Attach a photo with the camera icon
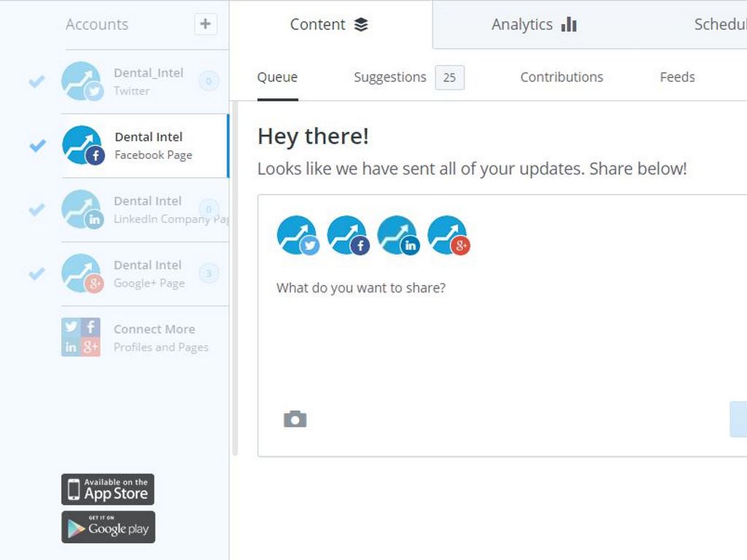747x560 pixels. [x=295, y=419]
